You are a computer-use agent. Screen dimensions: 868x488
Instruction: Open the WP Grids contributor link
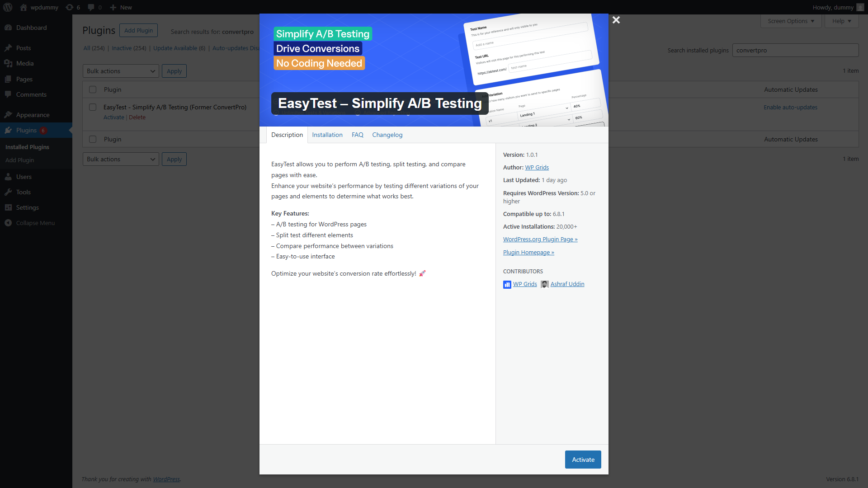pyautogui.click(x=525, y=284)
